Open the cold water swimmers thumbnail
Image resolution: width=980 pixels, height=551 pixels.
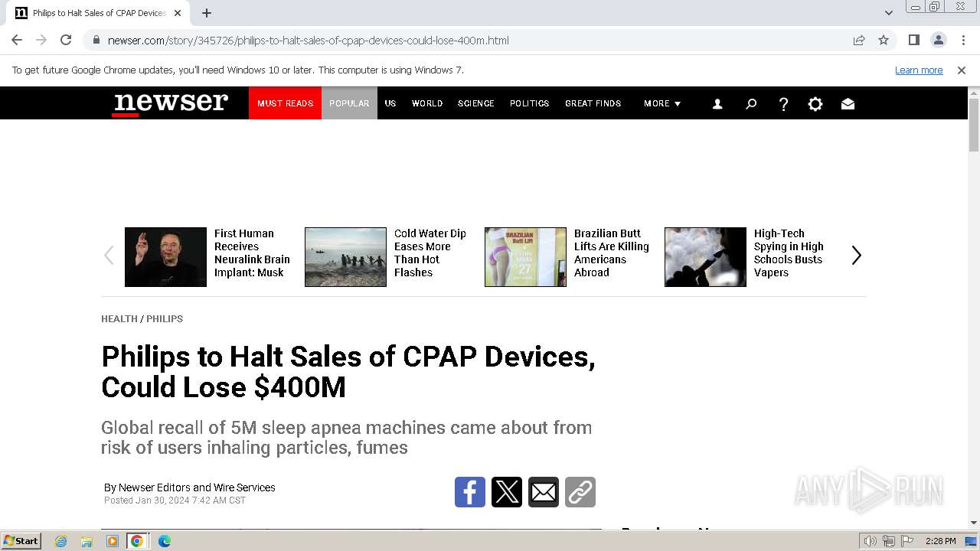coord(345,257)
